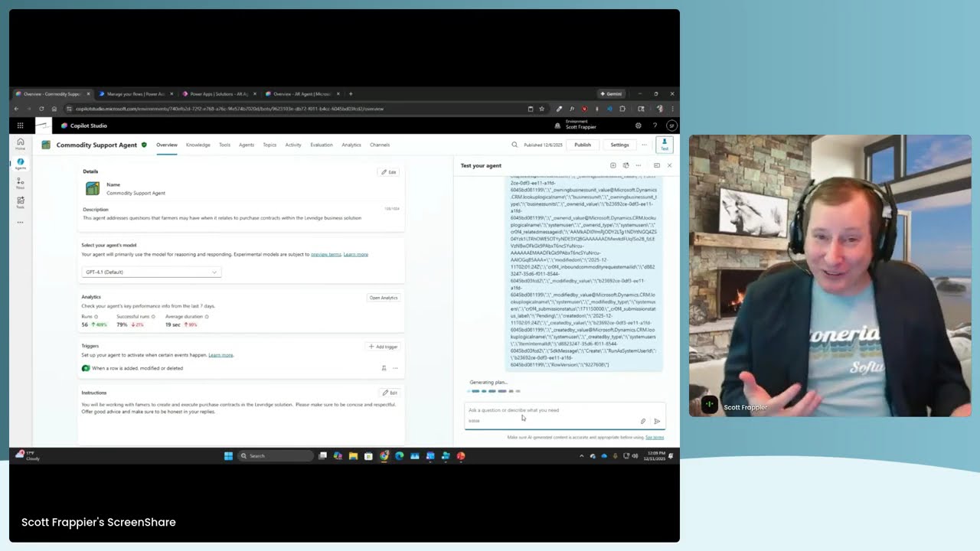Click the Settings button
The height and width of the screenshot is (551, 980).
619,145
